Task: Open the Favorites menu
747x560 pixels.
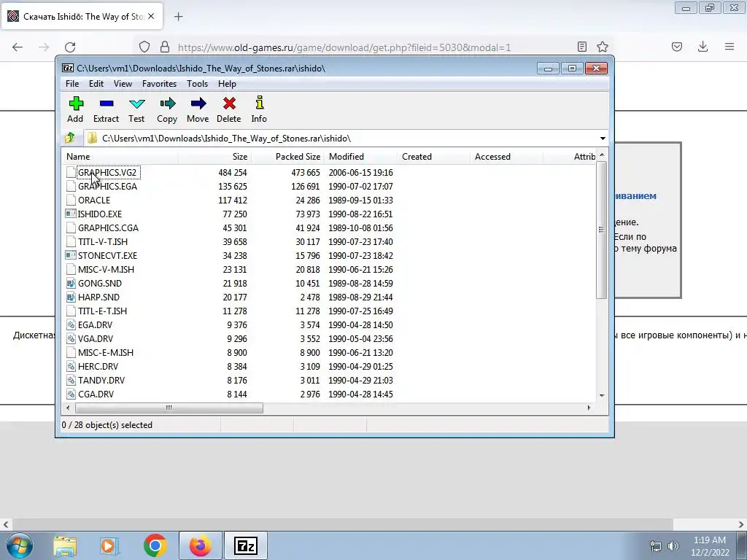Action: [x=160, y=84]
